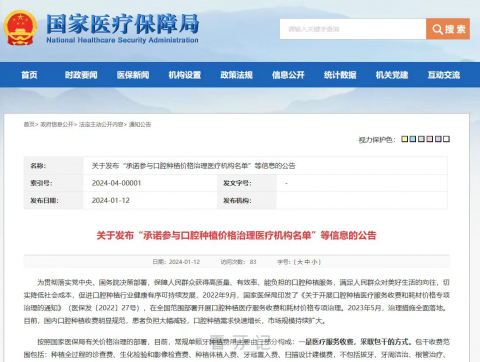Open the 首页 navigation item

click(x=29, y=75)
